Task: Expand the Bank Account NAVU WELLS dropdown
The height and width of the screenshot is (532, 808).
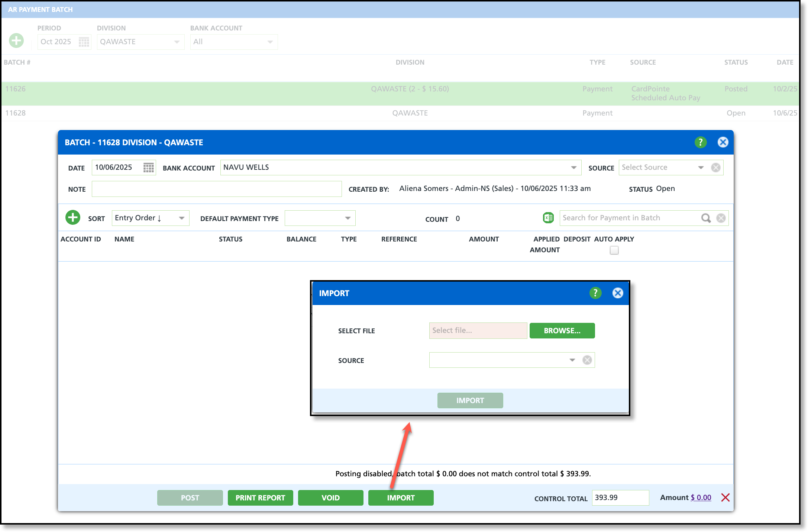Action: click(x=573, y=168)
